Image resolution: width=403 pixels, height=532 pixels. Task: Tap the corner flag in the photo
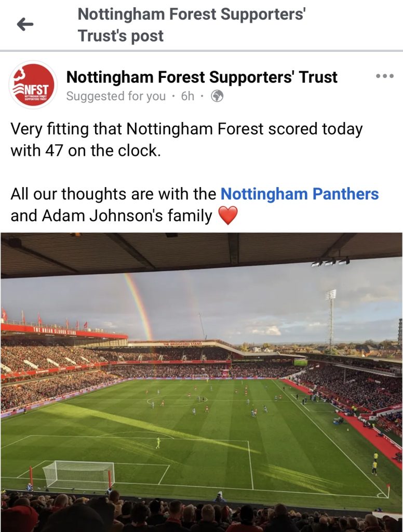[x=387, y=490]
